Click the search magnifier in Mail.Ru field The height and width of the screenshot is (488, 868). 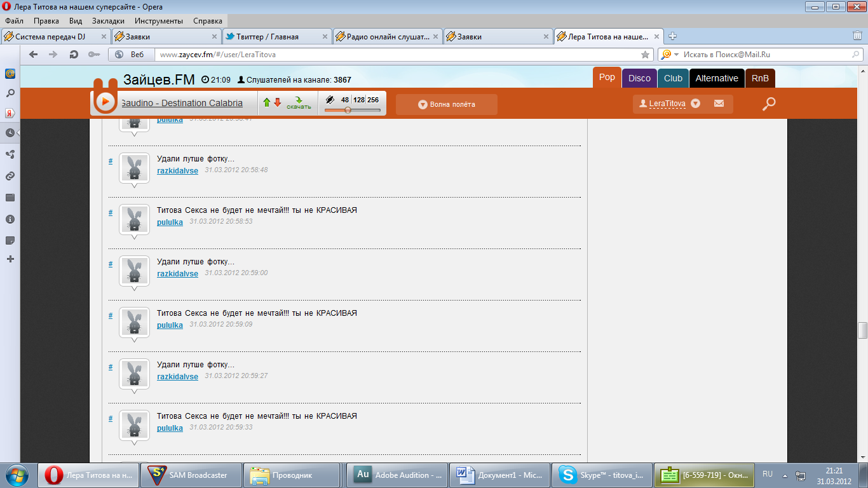pyautogui.click(x=857, y=55)
